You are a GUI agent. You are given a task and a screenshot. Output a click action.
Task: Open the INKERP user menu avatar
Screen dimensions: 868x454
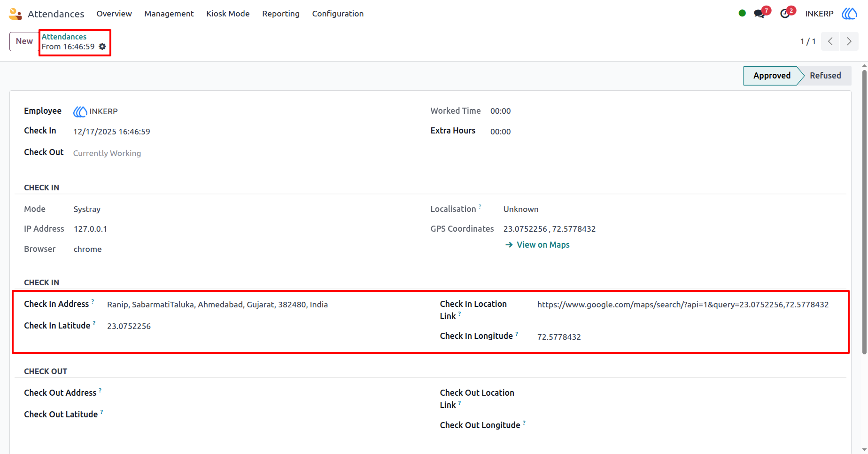point(849,14)
